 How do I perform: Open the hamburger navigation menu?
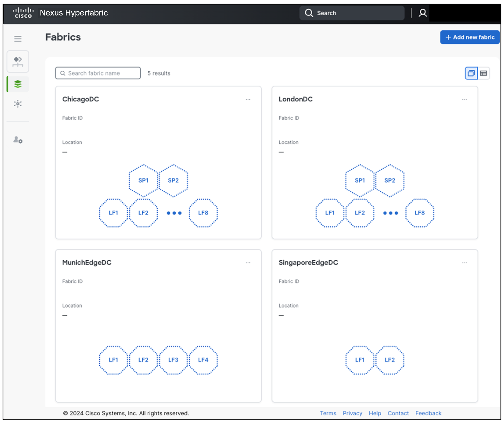18,39
